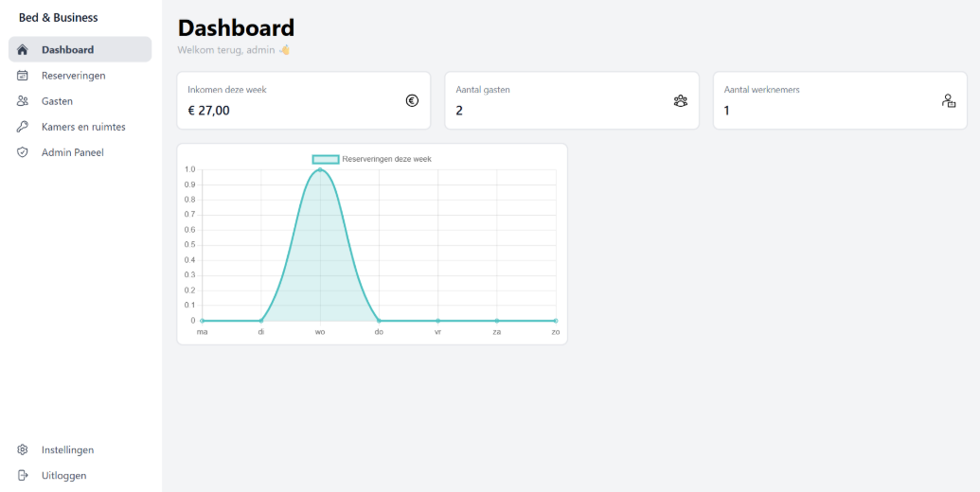Go to Gasten page in sidebar
The width and height of the screenshot is (980, 492).
[x=57, y=101]
